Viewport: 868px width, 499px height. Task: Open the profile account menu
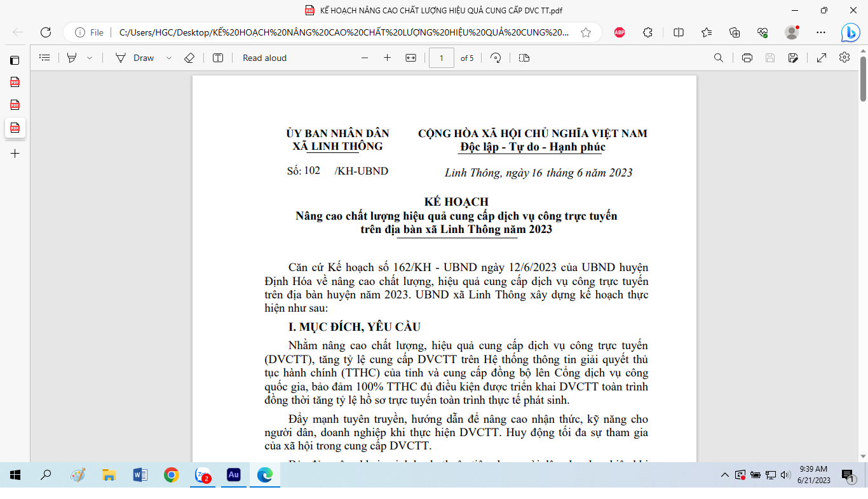point(792,32)
